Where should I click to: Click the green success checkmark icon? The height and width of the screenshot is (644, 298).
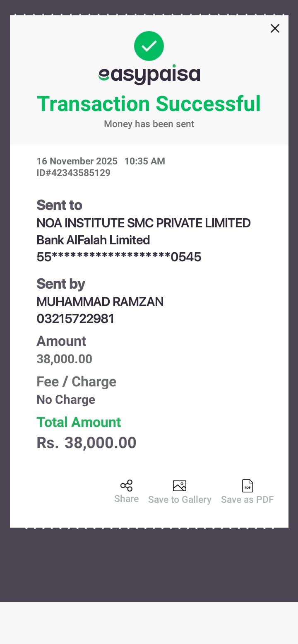(x=149, y=46)
